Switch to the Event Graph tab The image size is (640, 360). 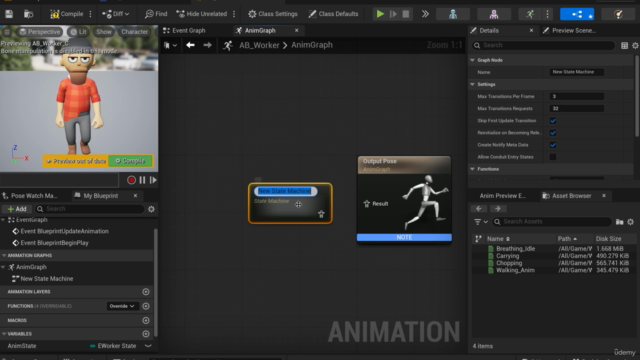184,31
